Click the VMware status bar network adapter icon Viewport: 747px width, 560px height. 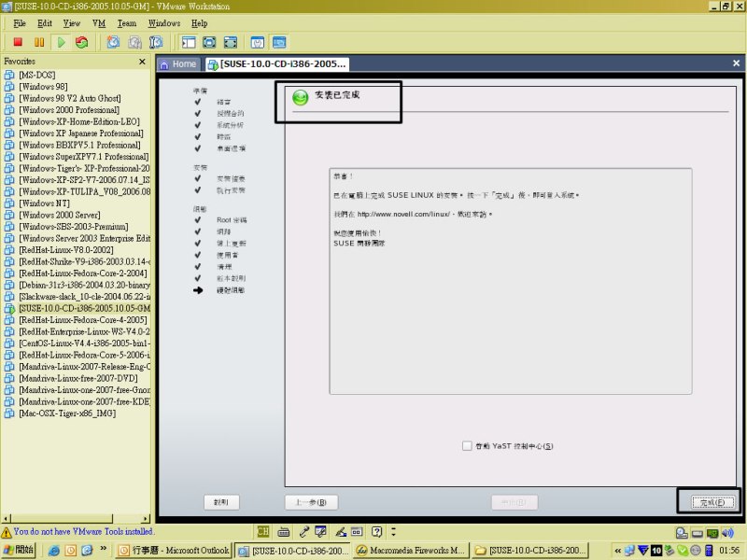(712, 533)
